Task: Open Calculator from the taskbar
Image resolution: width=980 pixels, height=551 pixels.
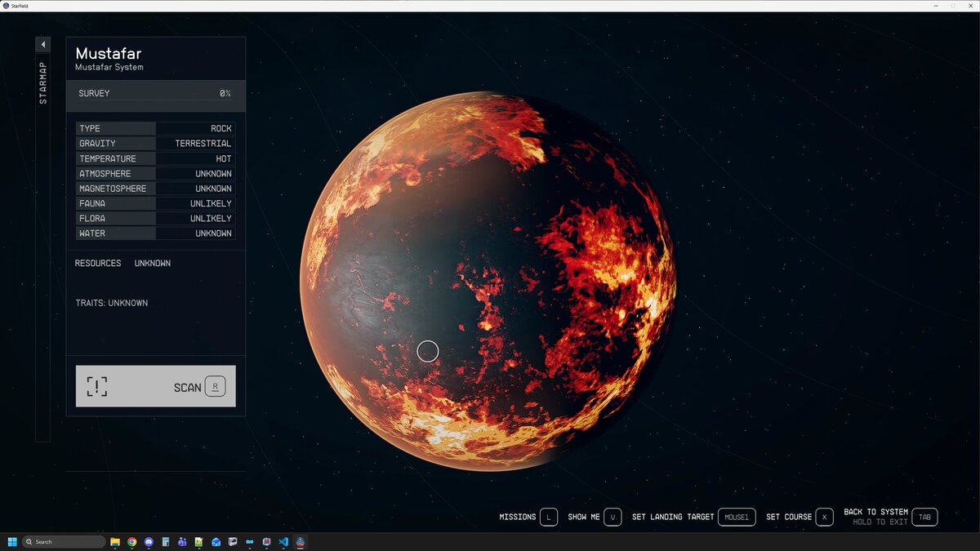Action: [x=166, y=541]
